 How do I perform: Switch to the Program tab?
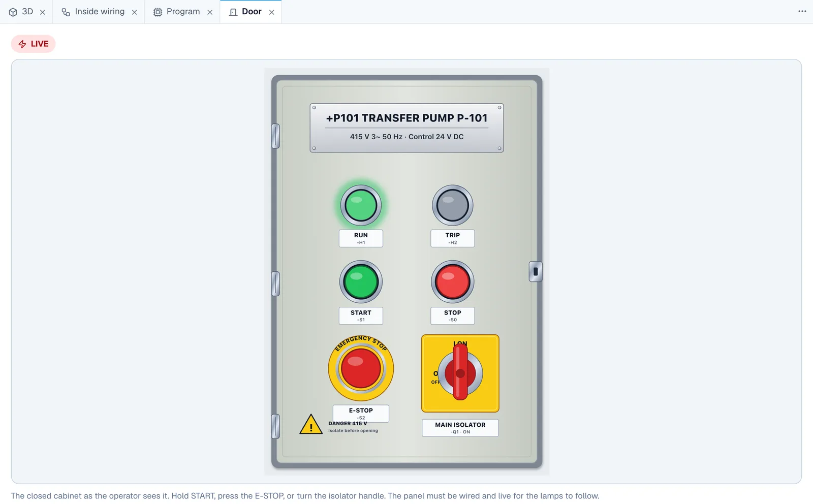183,12
